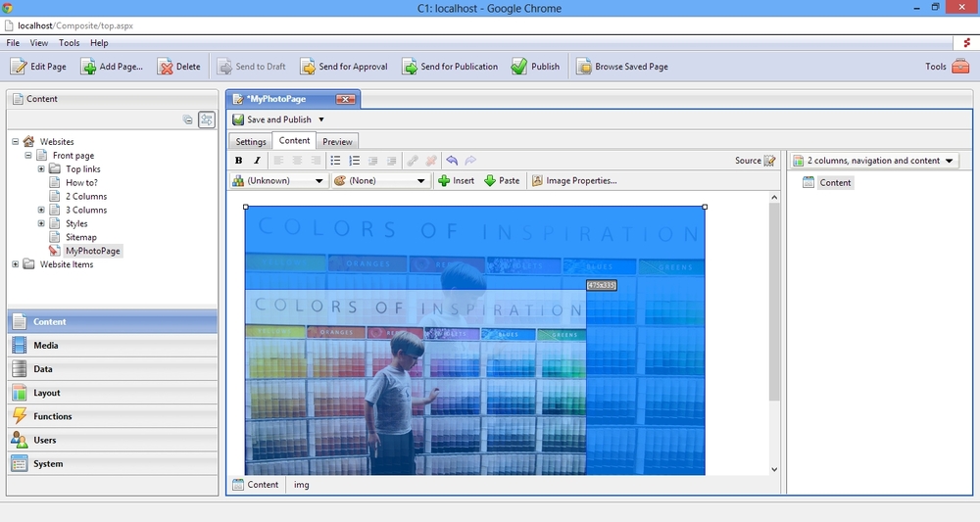Open the 2 columns template dropdown
980x522 pixels.
pyautogui.click(x=874, y=161)
